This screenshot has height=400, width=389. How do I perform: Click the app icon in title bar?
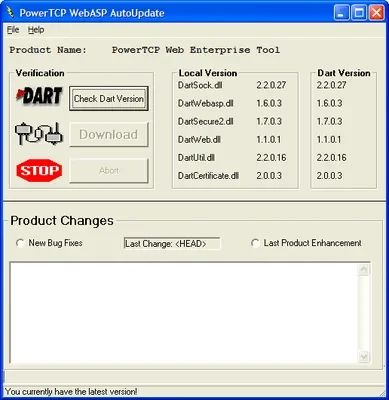point(11,13)
